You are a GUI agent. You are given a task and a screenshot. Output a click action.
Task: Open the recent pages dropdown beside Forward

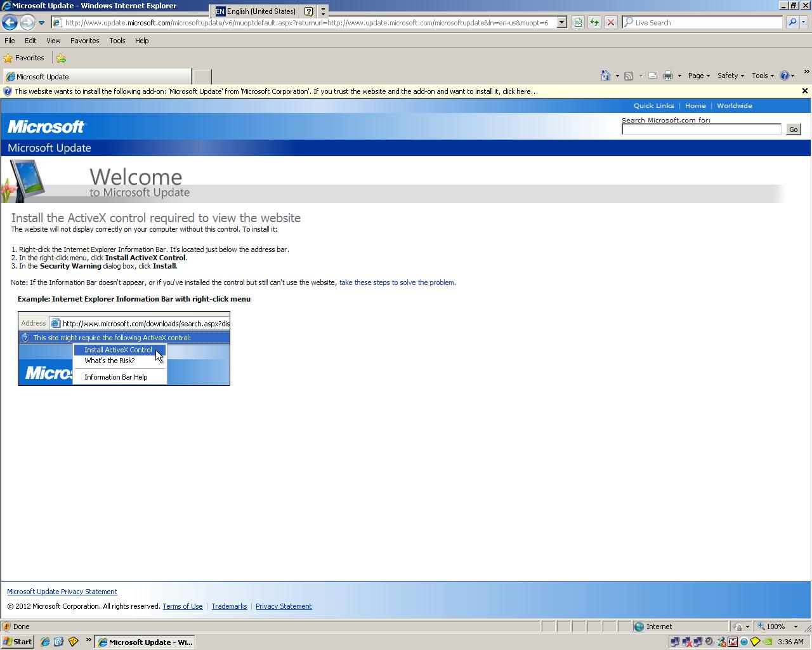tap(41, 23)
